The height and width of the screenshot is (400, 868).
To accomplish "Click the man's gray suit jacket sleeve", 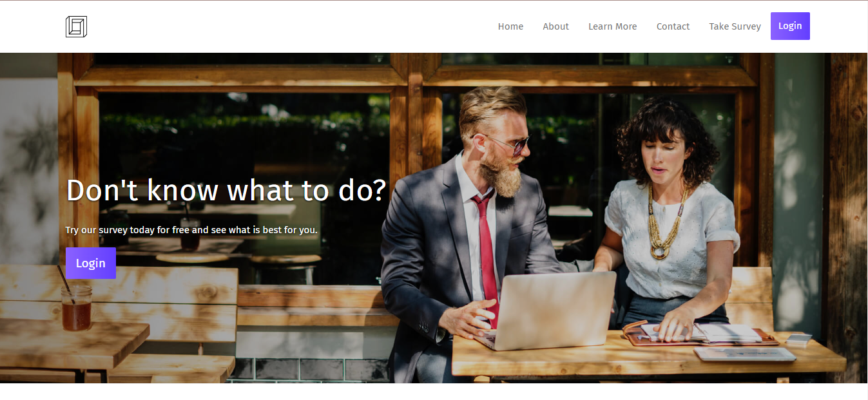I will tap(412, 271).
